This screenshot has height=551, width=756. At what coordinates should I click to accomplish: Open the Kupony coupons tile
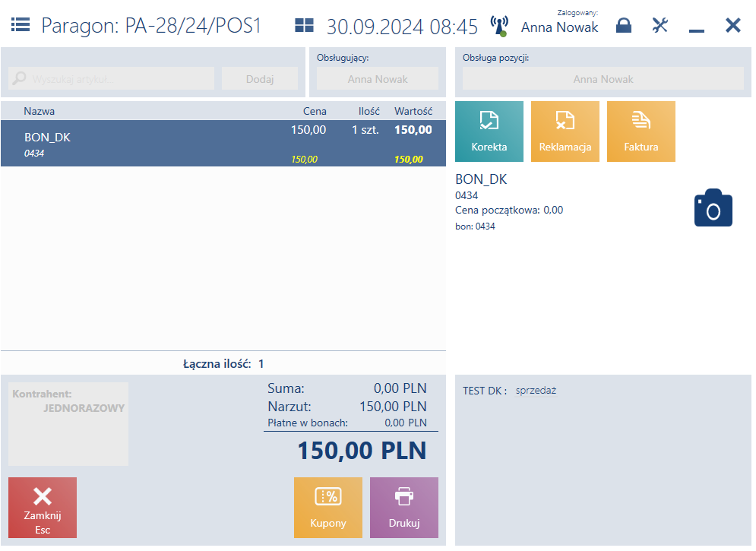tap(328, 507)
